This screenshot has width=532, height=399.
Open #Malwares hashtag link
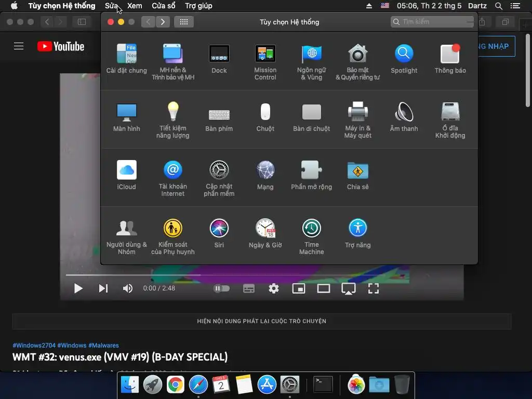point(103,345)
